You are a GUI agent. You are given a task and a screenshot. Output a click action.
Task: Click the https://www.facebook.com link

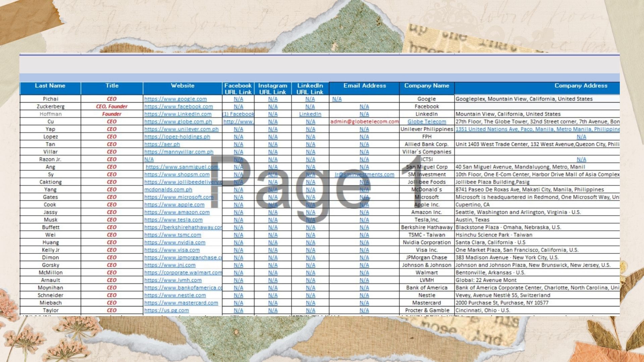point(178,107)
